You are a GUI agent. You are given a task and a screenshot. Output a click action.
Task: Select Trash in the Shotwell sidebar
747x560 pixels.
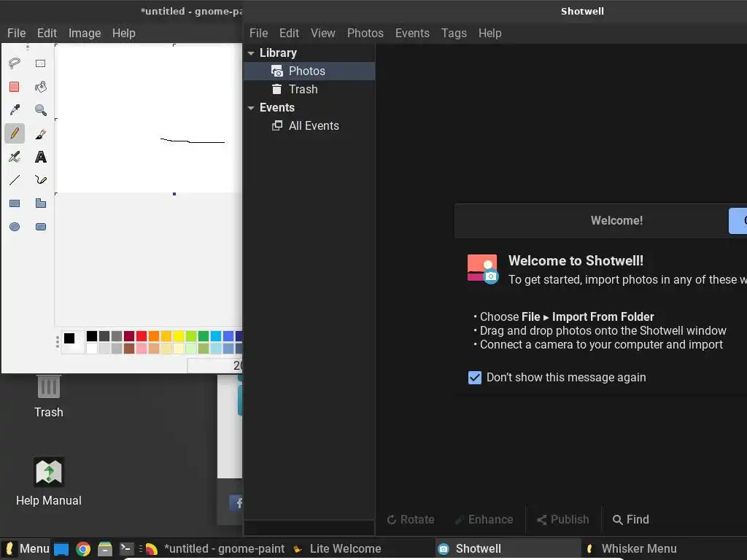point(309,89)
